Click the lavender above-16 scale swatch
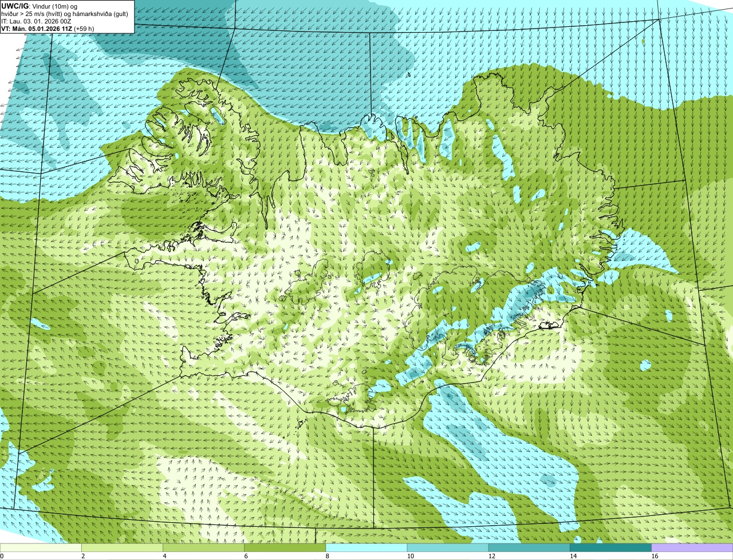Viewport: 733px width, 560px height. pos(692,547)
